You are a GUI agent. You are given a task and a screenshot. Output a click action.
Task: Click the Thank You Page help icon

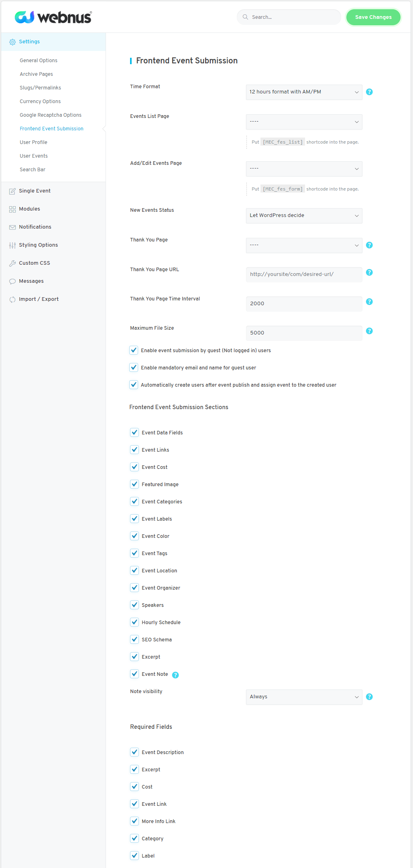[x=369, y=245]
